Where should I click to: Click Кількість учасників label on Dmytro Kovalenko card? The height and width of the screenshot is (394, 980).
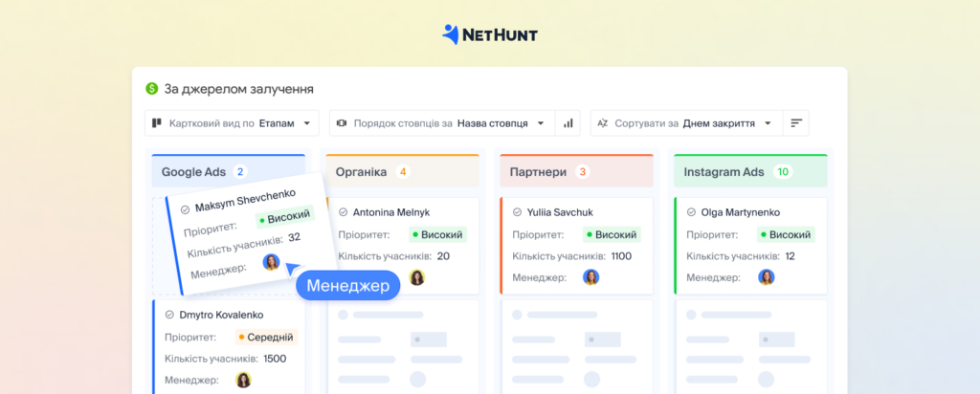point(212,359)
